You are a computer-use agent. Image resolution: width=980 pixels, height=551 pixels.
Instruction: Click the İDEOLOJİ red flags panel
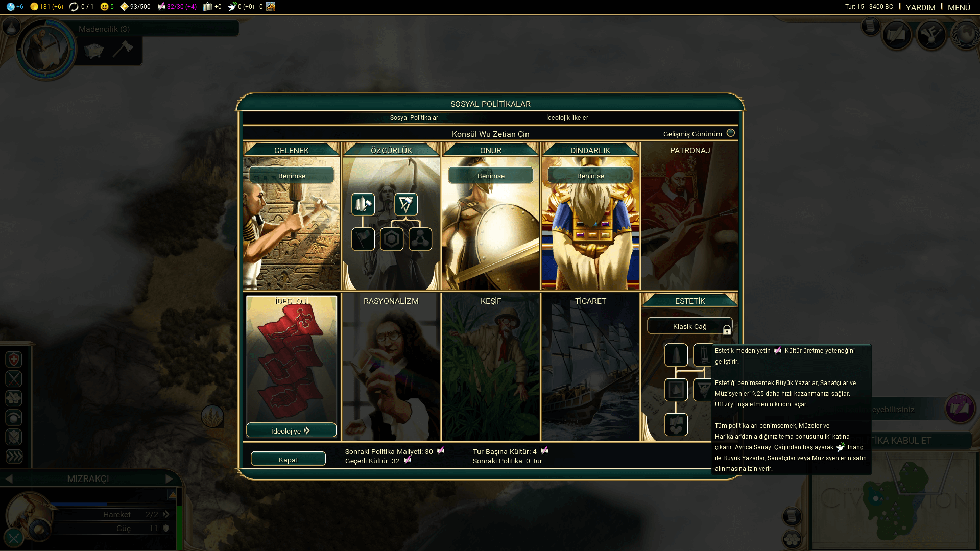pyautogui.click(x=292, y=360)
